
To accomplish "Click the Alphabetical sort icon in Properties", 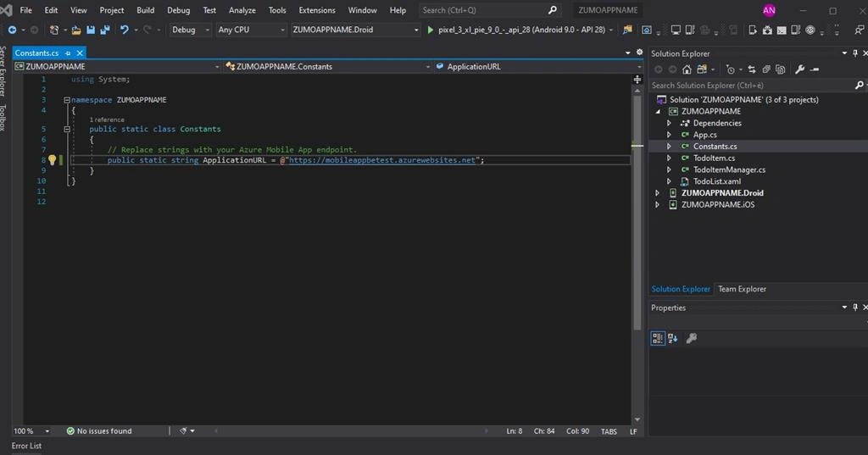I will (672, 338).
